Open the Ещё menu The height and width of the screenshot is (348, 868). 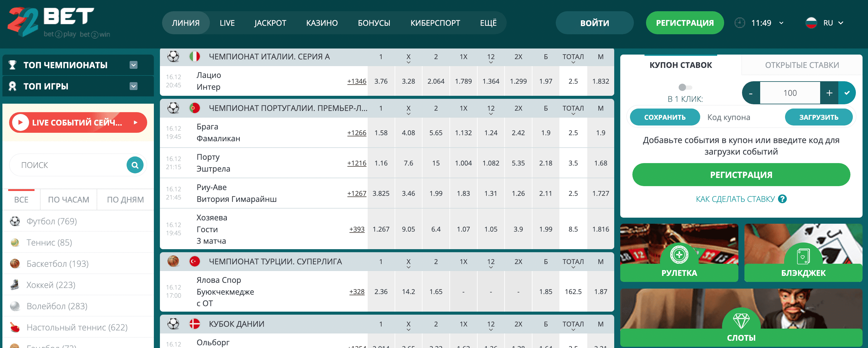pyautogui.click(x=488, y=23)
